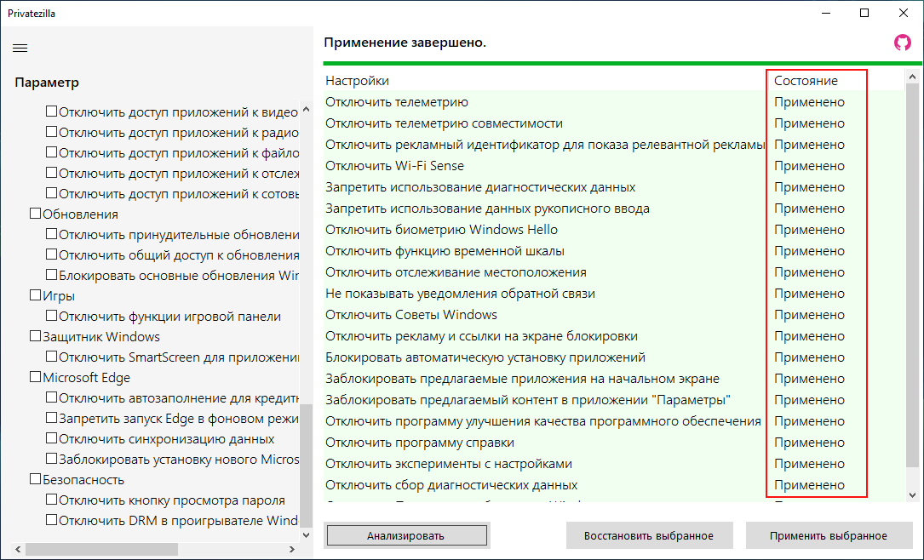
Task: Select the 'Отключить телеметрию совместимости' row
Action: [x=613, y=123]
